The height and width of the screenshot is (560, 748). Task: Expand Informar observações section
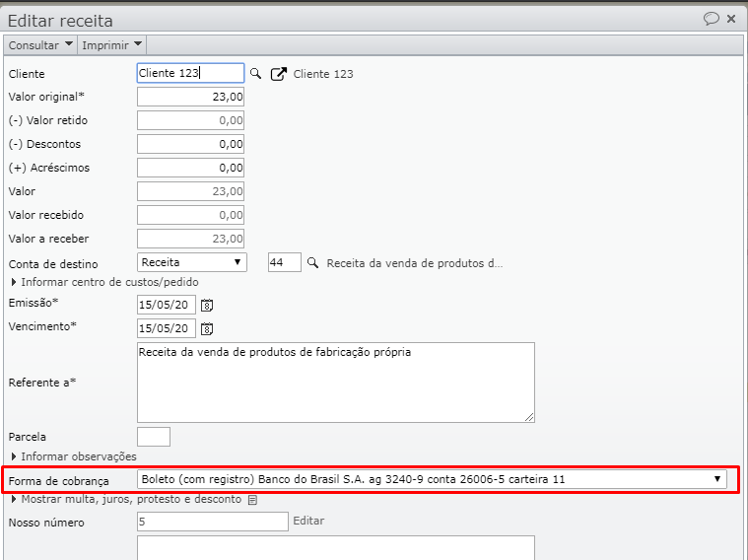point(74,456)
